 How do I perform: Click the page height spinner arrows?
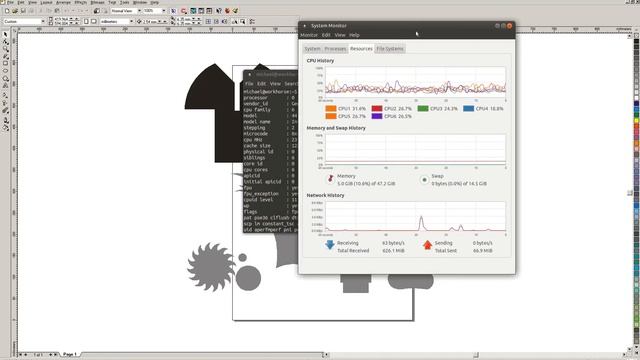pyautogui.click(x=74, y=23)
